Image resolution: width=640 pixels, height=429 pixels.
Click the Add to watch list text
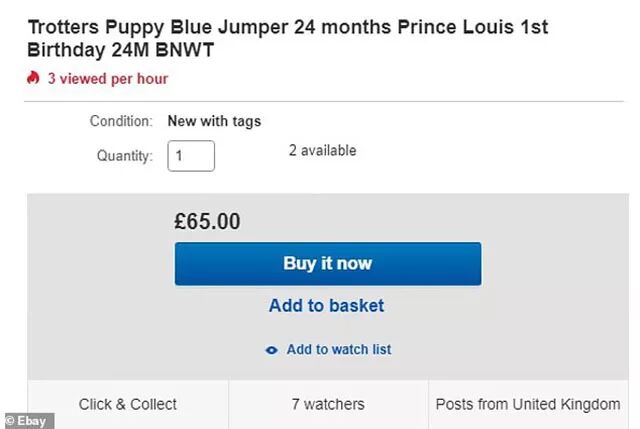338,350
